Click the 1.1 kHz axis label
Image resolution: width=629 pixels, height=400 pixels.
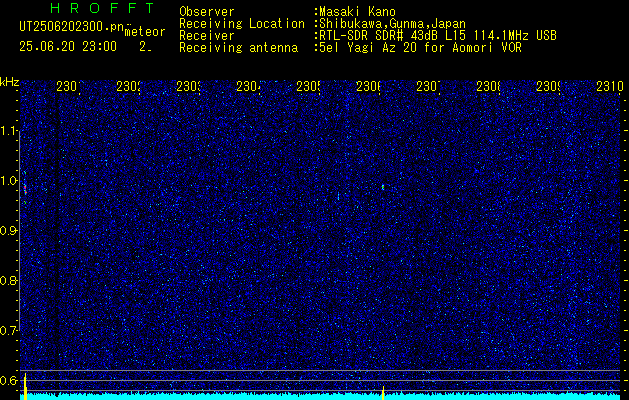click(9, 131)
